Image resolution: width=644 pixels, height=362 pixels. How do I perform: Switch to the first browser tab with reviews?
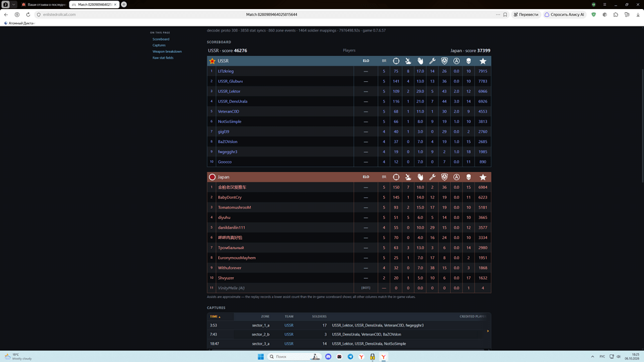tap(43, 5)
